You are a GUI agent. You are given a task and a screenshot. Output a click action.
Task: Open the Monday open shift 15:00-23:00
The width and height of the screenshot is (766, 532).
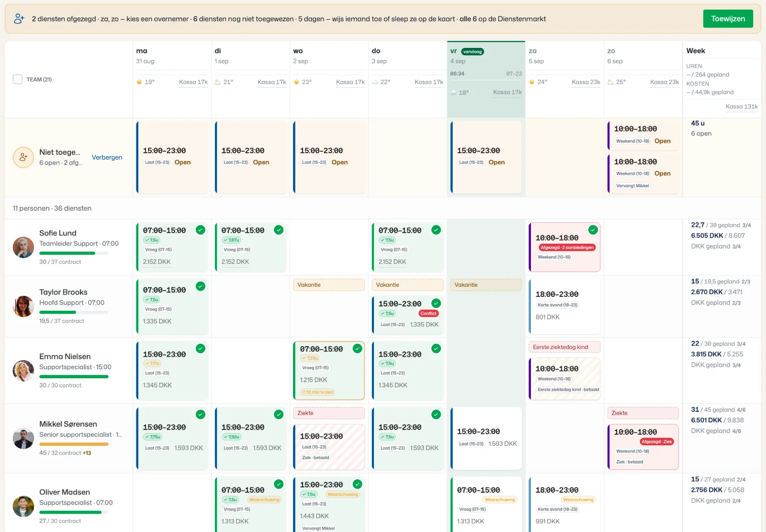click(173, 157)
